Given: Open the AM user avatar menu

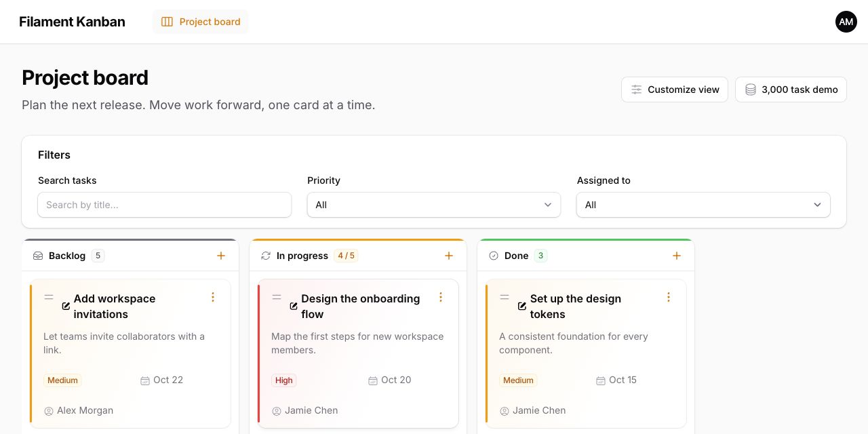Looking at the screenshot, I should point(846,22).
